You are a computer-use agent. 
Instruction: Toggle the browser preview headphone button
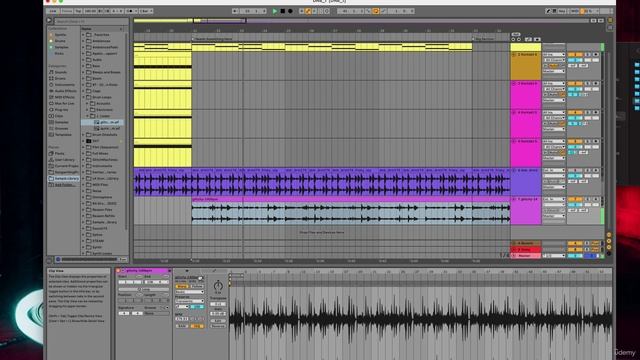coord(58,259)
